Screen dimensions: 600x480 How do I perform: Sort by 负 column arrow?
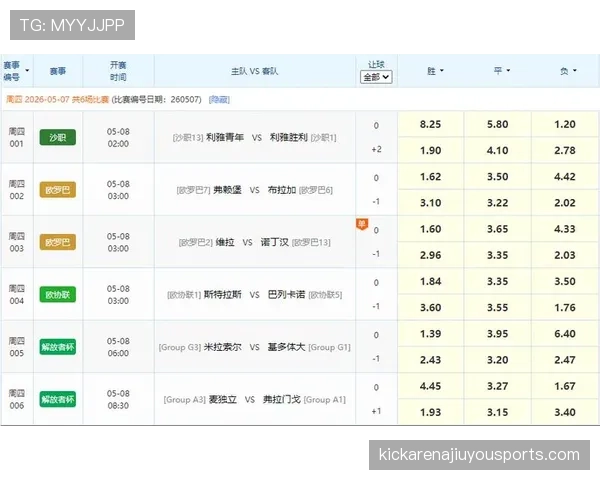coord(575,71)
